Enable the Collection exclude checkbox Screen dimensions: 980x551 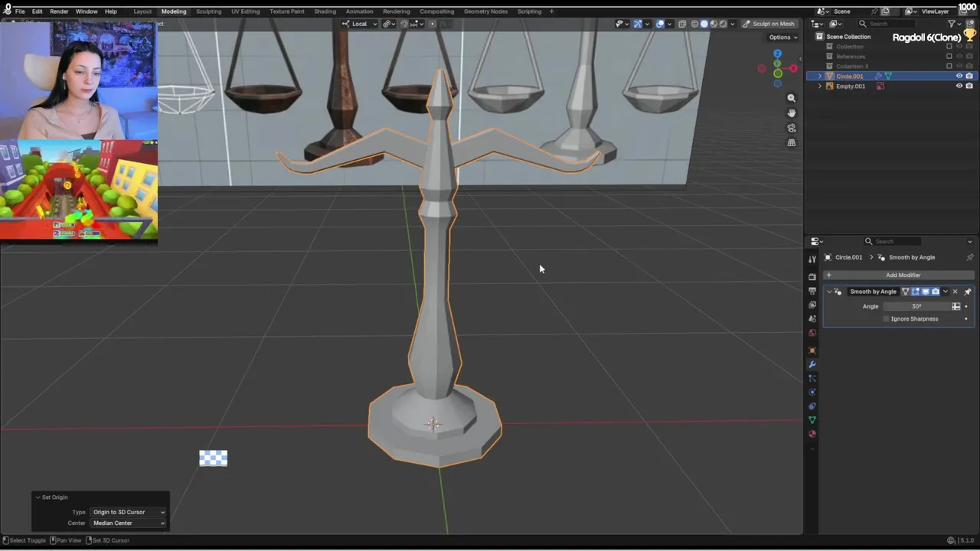(949, 47)
